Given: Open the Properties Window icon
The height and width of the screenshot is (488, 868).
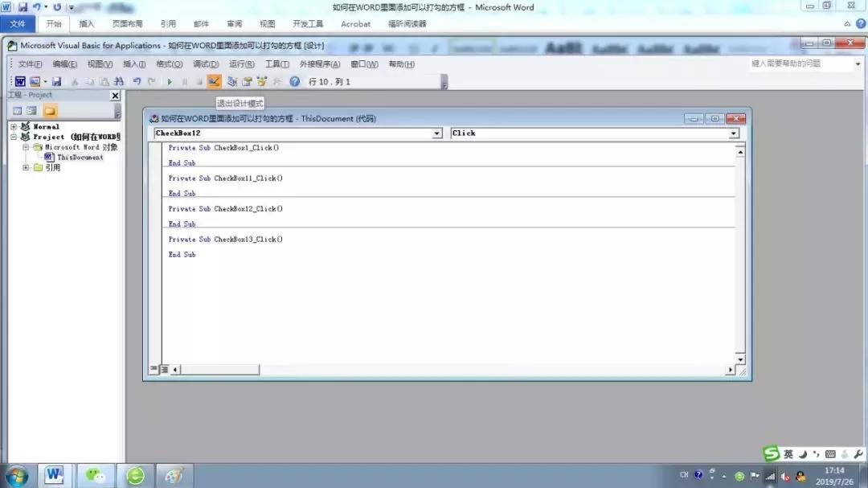Looking at the screenshot, I should coord(248,80).
